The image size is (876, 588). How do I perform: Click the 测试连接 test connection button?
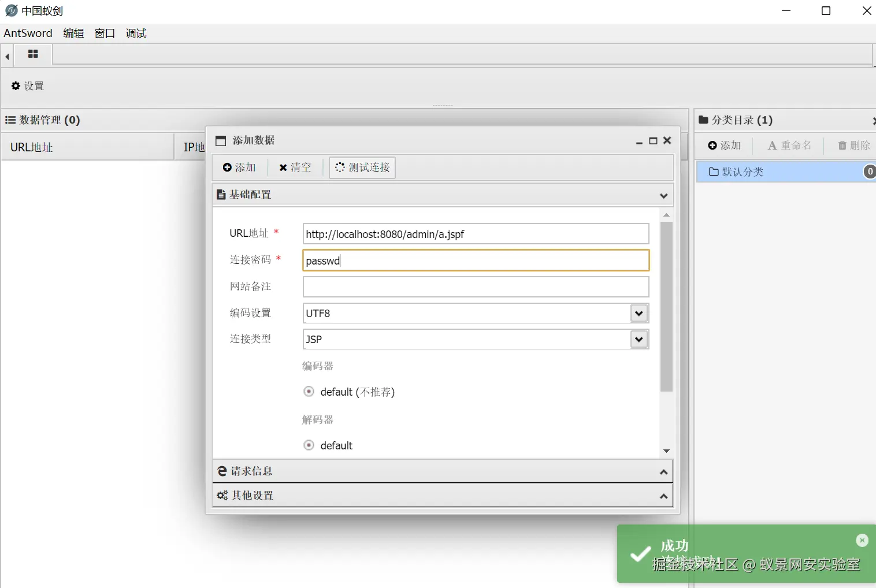point(362,168)
